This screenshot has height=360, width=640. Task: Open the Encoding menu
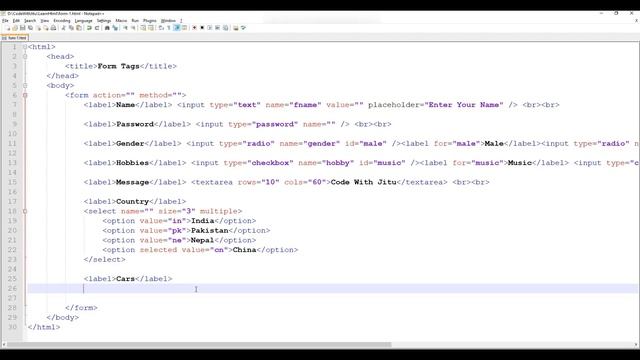62,20
